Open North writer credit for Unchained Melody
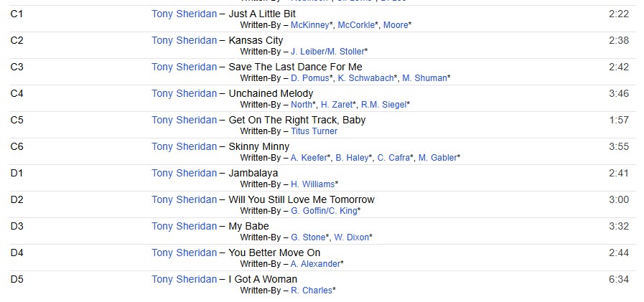644x302 pixels. (x=302, y=105)
